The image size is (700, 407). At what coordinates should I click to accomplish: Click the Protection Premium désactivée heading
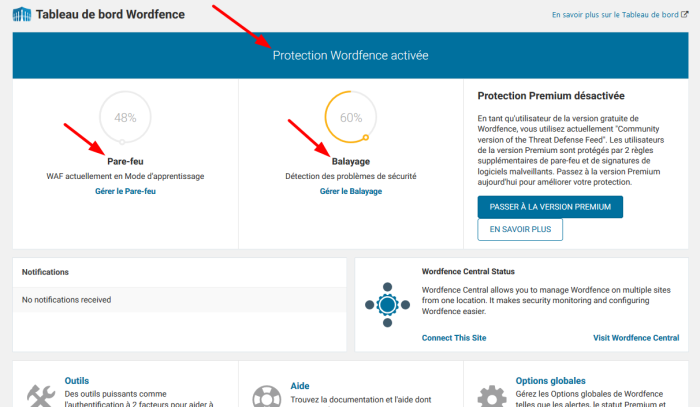click(551, 96)
